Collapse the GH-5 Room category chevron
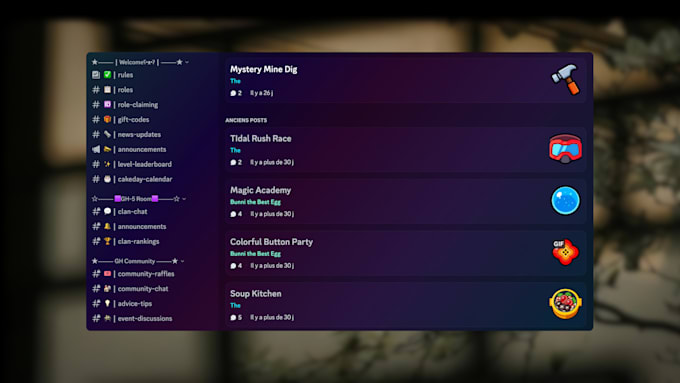This screenshot has width=680, height=383. tap(184, 199)
